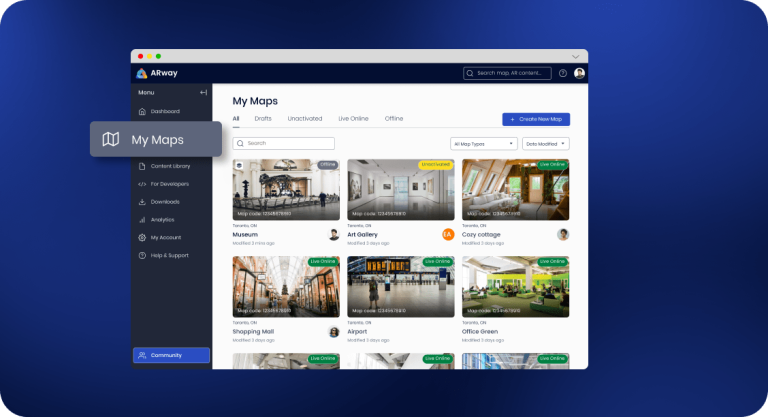Expand the Date Modified sort dropdown
Viewport: 768px width, 417px height.
click(546, 144)
